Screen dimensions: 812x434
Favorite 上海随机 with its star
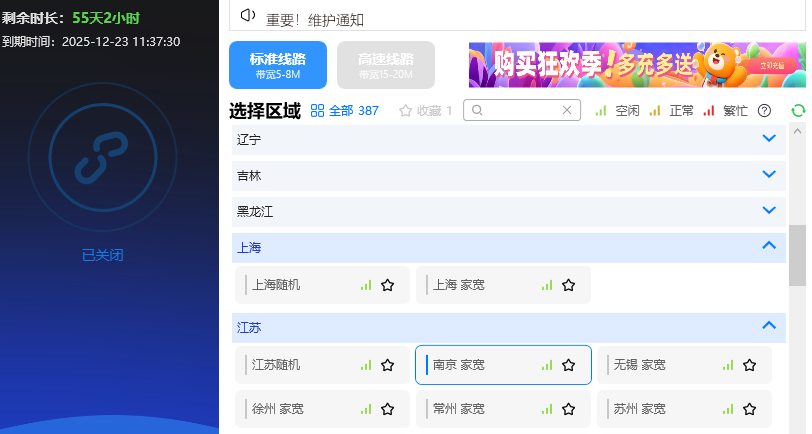(x=387, y=285)
